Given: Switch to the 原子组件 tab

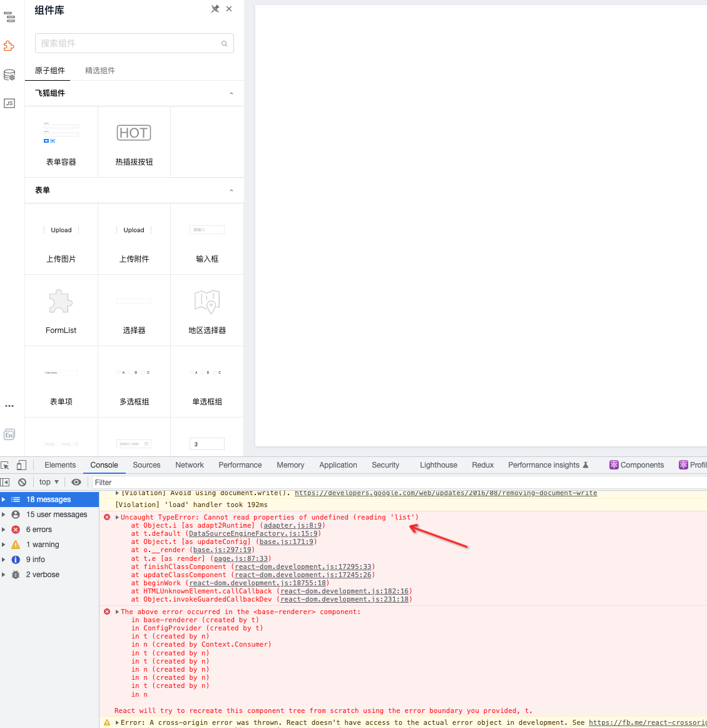Looking at the screenshot, I should point(50,71).
